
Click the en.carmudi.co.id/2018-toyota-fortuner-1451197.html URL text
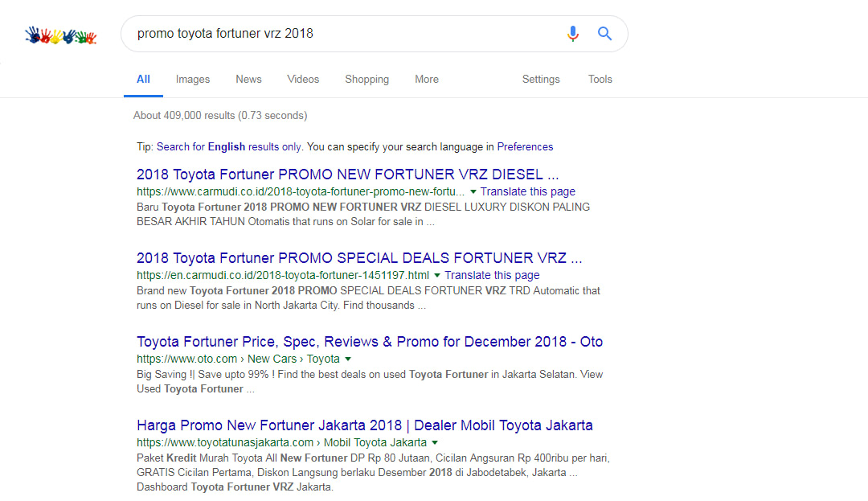pyautogui.click(x=283, y=275)
